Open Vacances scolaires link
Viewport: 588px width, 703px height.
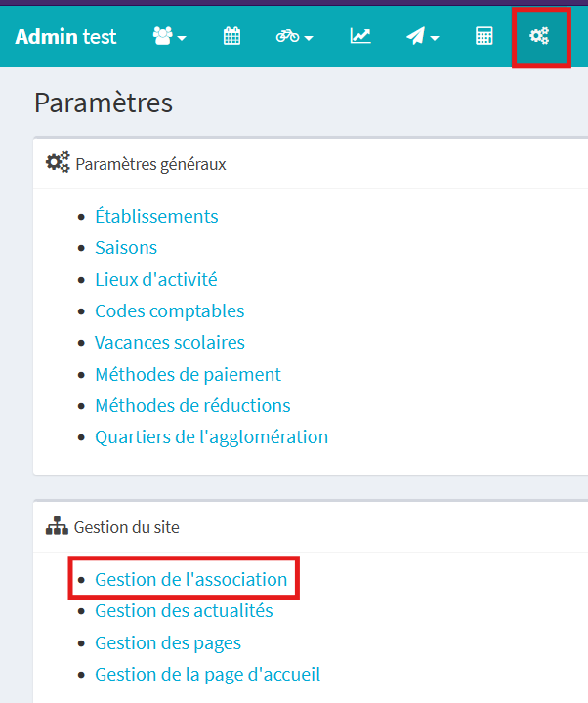170,342
